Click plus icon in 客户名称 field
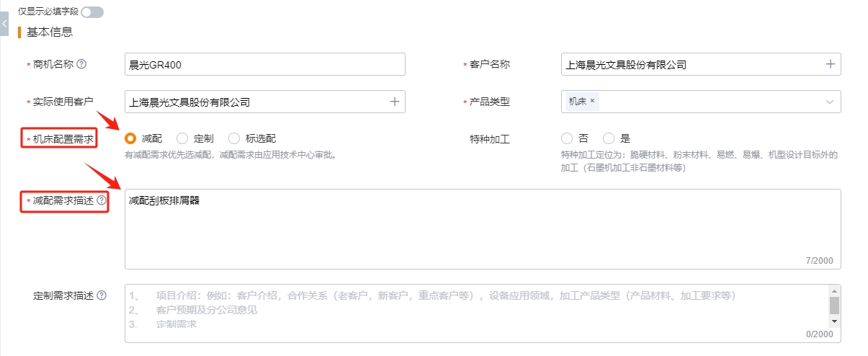The height and width of the screenshot is (356, 868). pos(830,64)
